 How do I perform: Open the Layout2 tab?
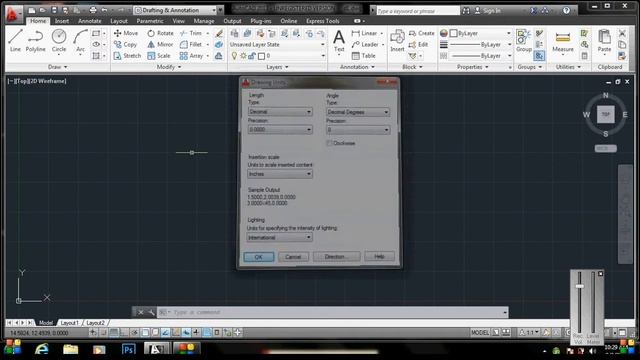point(96,323)
